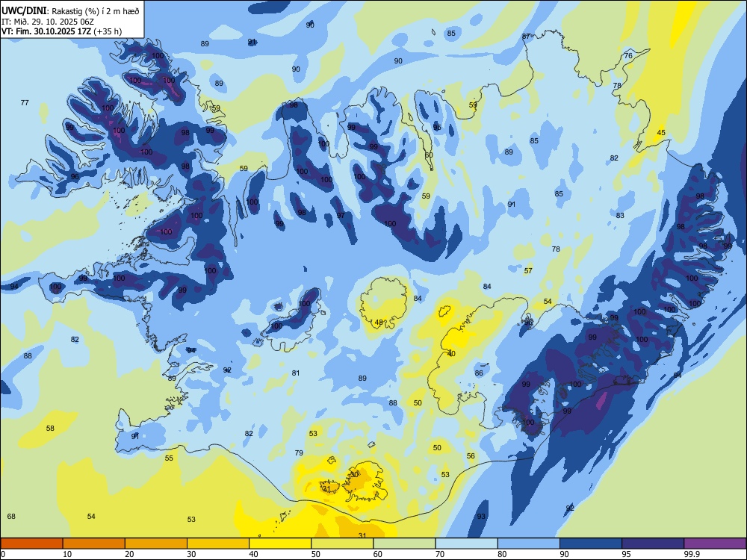This screenshot has width=747, height=560.
Task: Click the humidity value 97 on the map
Action: coord(341,215)
